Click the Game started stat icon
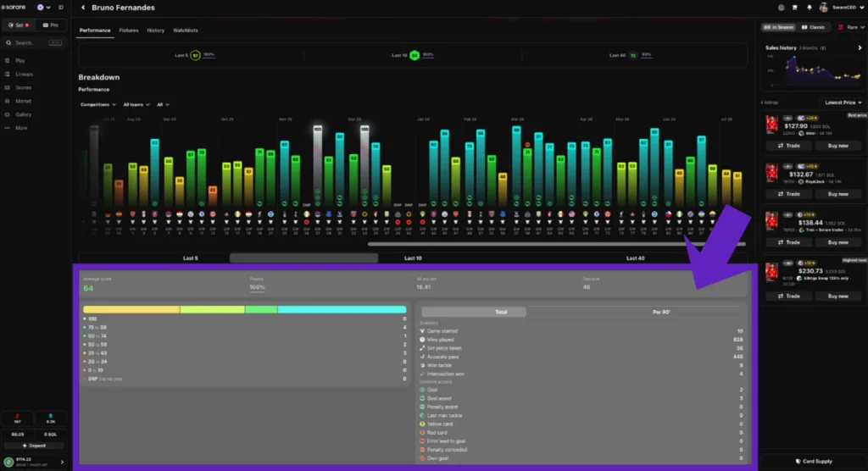The image size is (868, 471). [422, 331]
